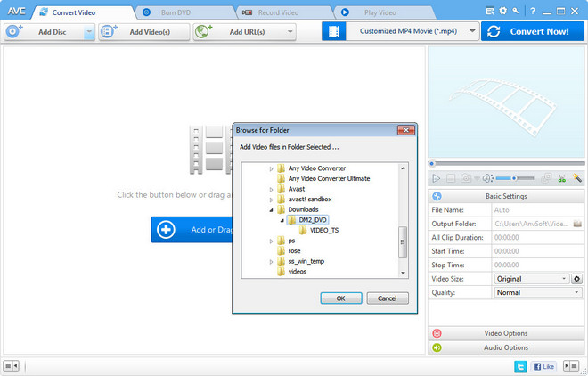Expand the ps folder
Image resolution: width=588 pixels, height=376 pixels.
click(x=271, y=241)
